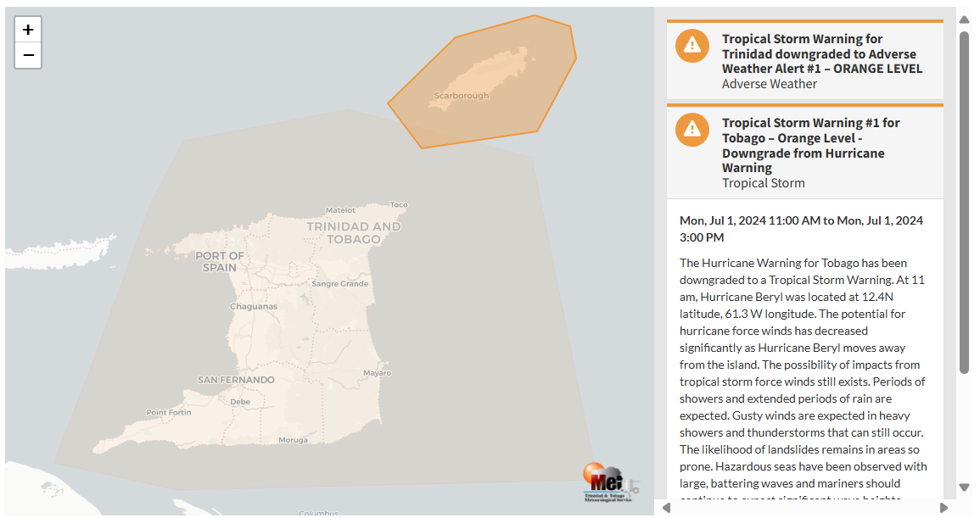Collapse the Tropical Storm Warning #1 for Tobago card
The image size is (980, 518).
tap(805, 152)
